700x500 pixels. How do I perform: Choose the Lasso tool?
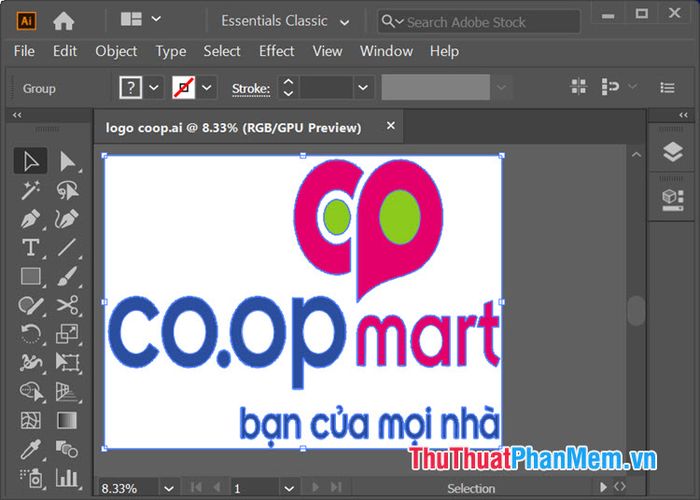(x=67, y=191)
